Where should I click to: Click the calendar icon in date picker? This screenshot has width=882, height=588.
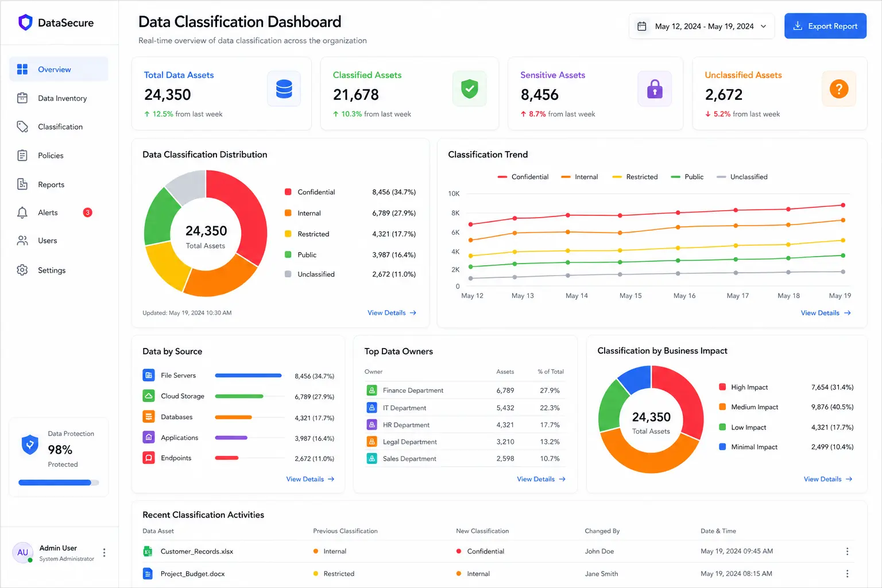coord(642,26)
